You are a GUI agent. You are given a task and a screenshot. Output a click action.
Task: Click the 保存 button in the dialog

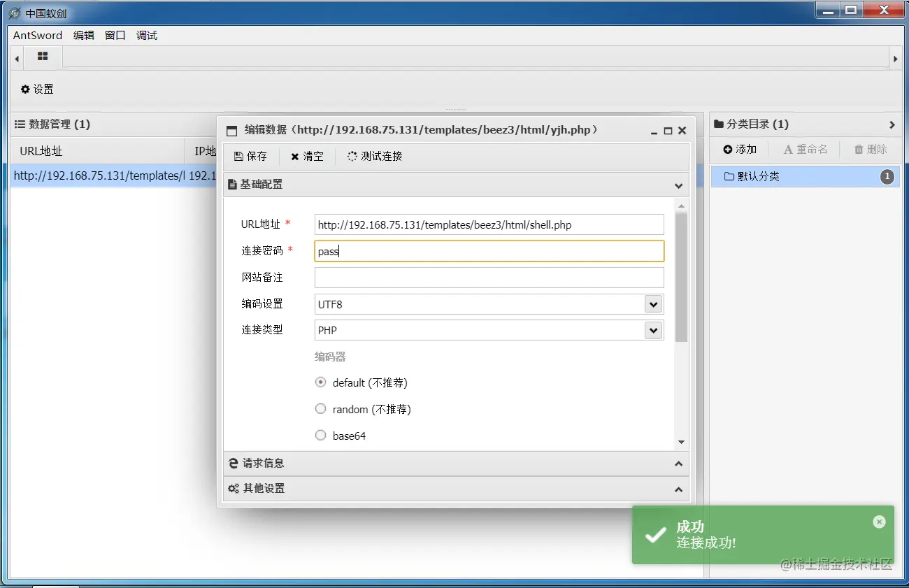250,157
